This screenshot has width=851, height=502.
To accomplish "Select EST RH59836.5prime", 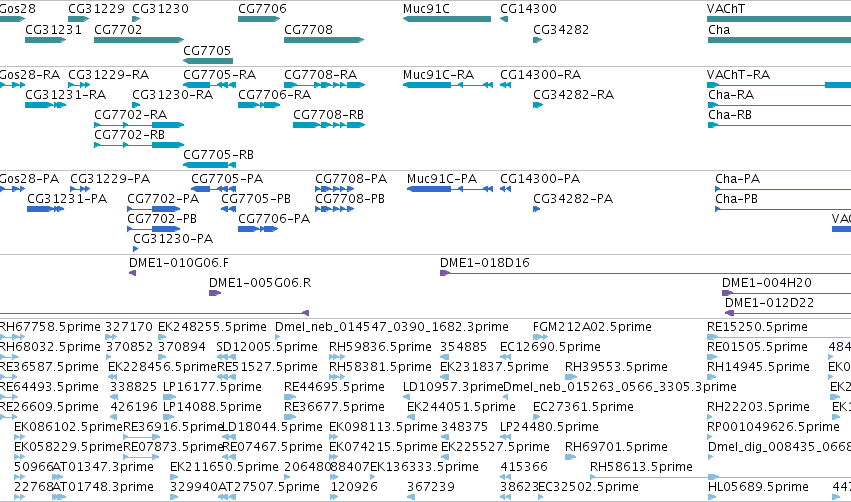I will (336, 357).
